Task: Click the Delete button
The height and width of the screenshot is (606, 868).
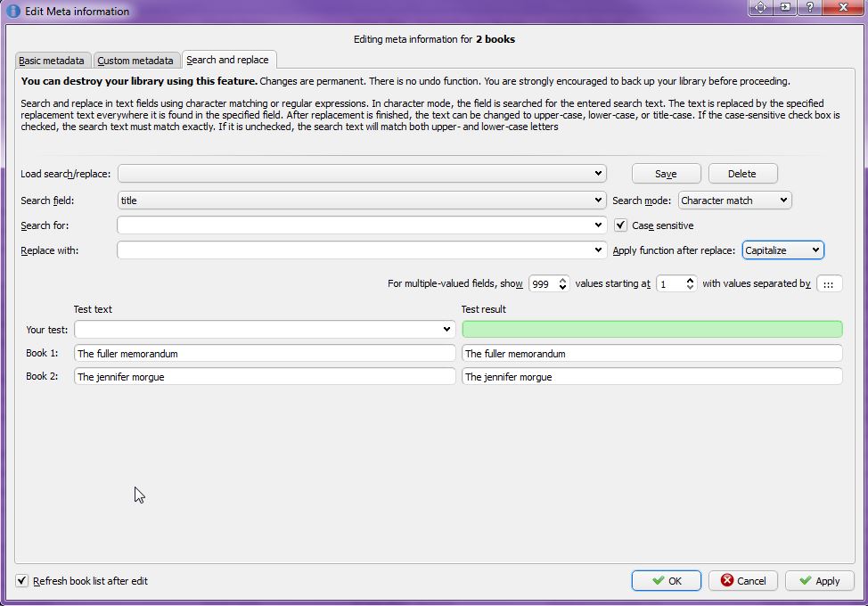Action: [x=742, y=174]
